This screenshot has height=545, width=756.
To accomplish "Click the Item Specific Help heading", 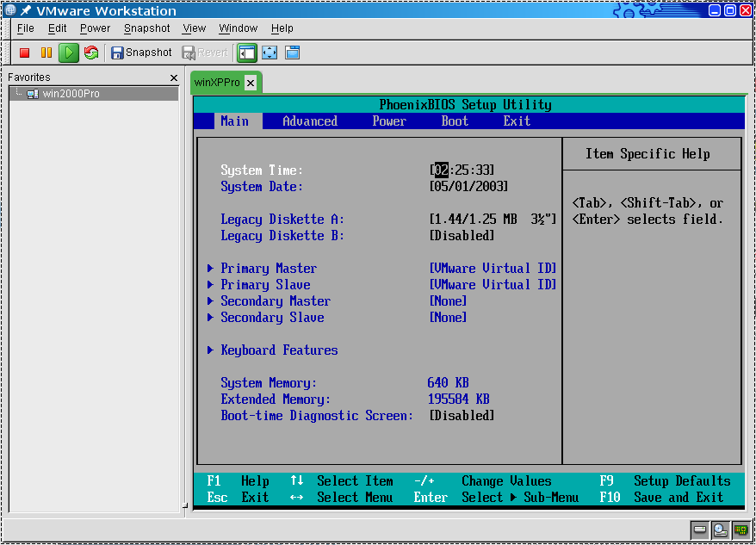I will pyautogui.click(x=648, y=154).
